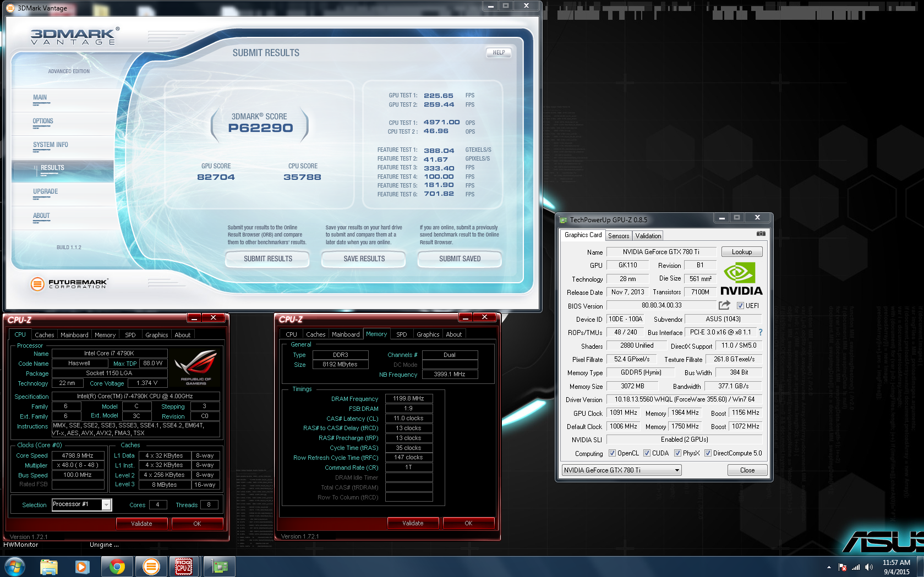Go to OPTIONS in 3DMark sidebar
Screen dimensions: 924x577
(x=43, y=121)
